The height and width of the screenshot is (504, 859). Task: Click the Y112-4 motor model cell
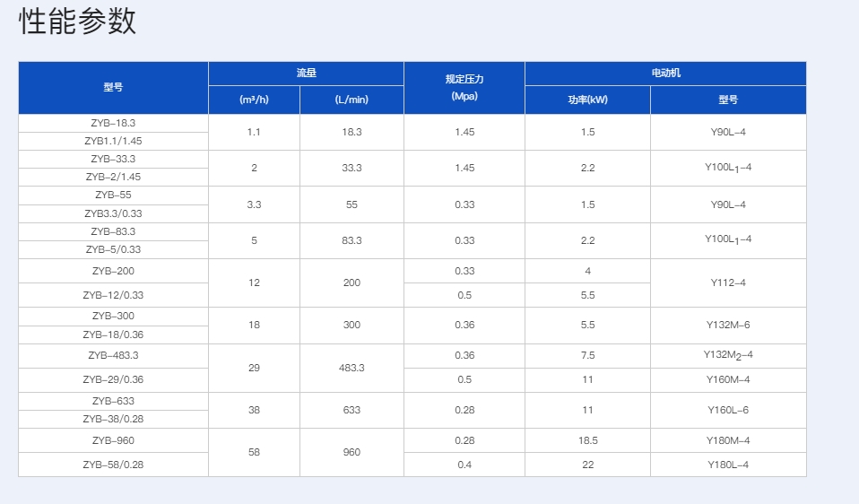pos(728,282)
